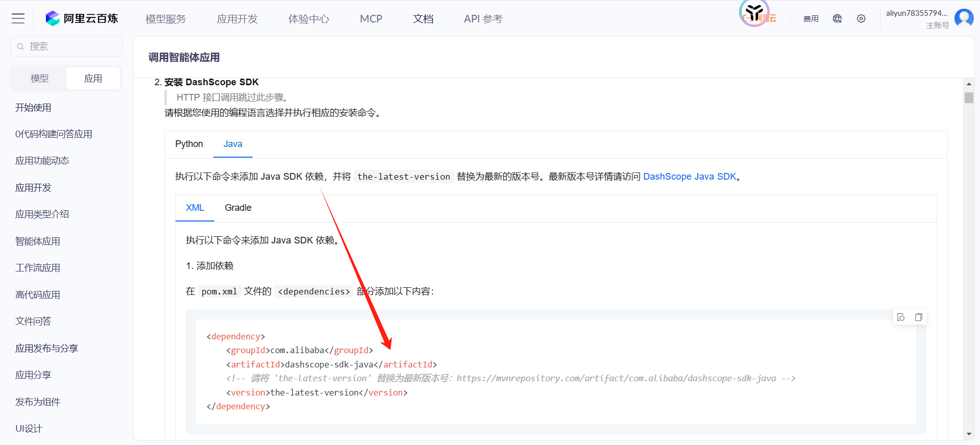Screen dimensions: 980x445
Task: Open 工作流应用 in sidebar
Action: [x=38, y=268]
